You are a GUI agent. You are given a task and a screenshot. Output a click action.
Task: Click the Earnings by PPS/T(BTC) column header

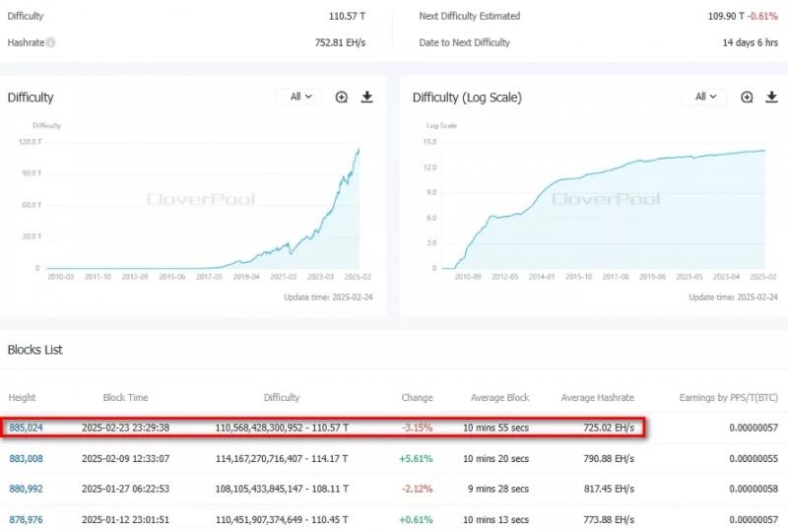729,397
